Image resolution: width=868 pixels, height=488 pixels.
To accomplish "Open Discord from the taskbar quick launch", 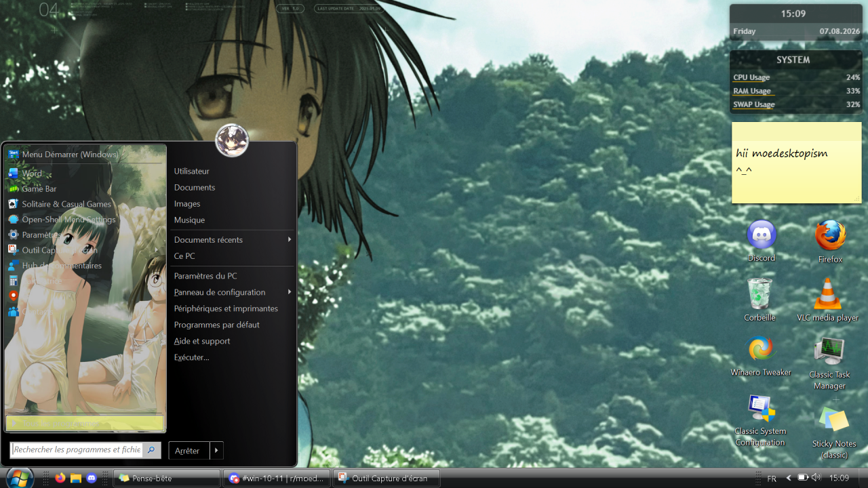I will coord(92,478).
